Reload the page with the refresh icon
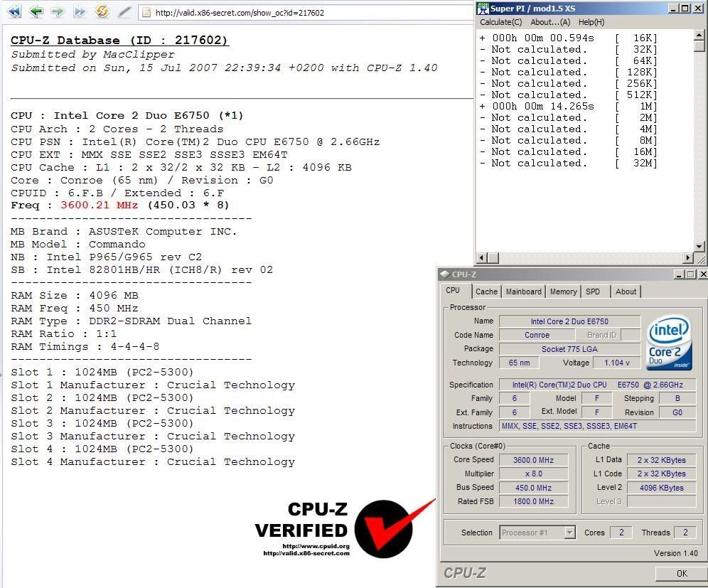This screenshot has height=588, width=708. click(102, 11)
